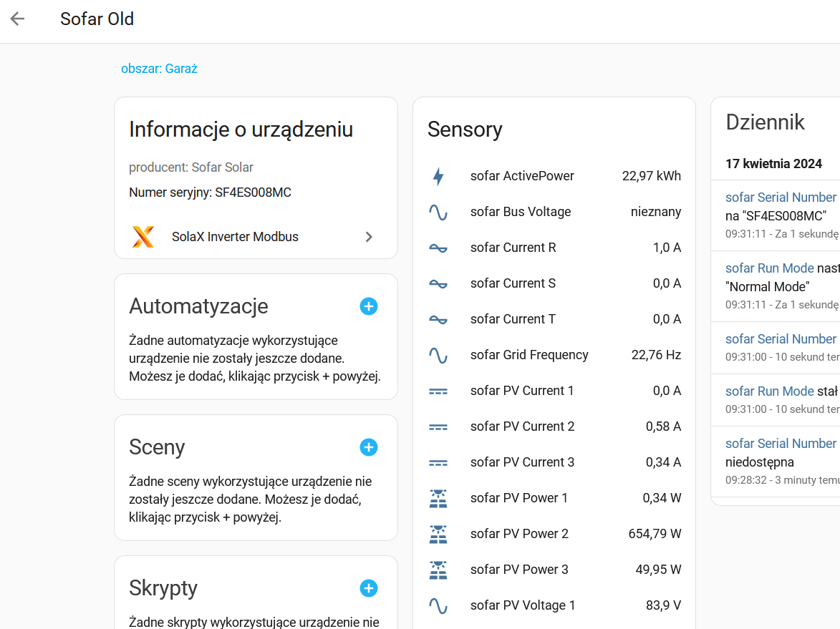Image resolution: width=840 pixels, height=629 pixels.
Task: Open sofar Serial Number link at 09:31:00
Action: 781,339
